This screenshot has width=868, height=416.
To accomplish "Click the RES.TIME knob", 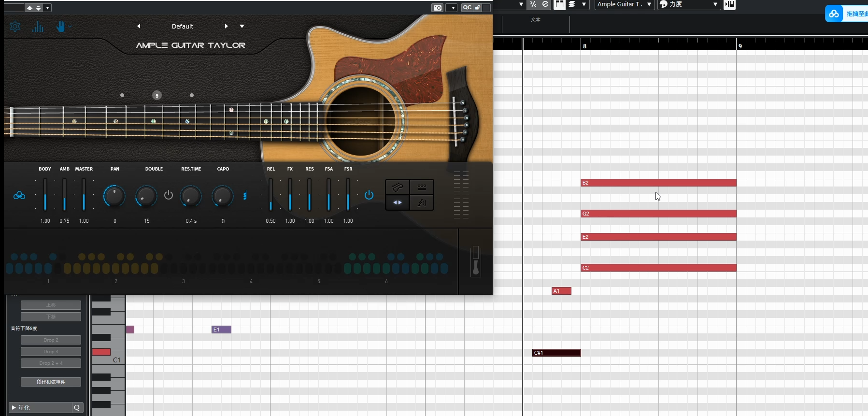I will coord(191,196).
